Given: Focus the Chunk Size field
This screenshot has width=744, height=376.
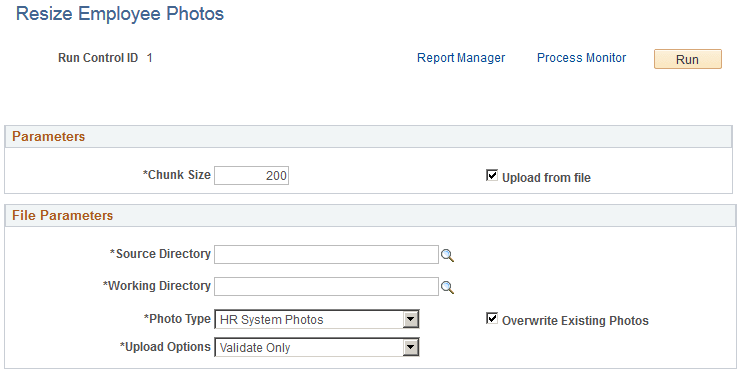Looking at the screenshot, I should click(x=251, y=176).
